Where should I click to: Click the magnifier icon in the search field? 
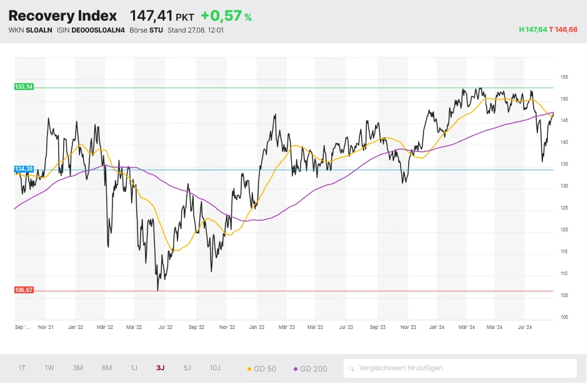coord(352,368)
